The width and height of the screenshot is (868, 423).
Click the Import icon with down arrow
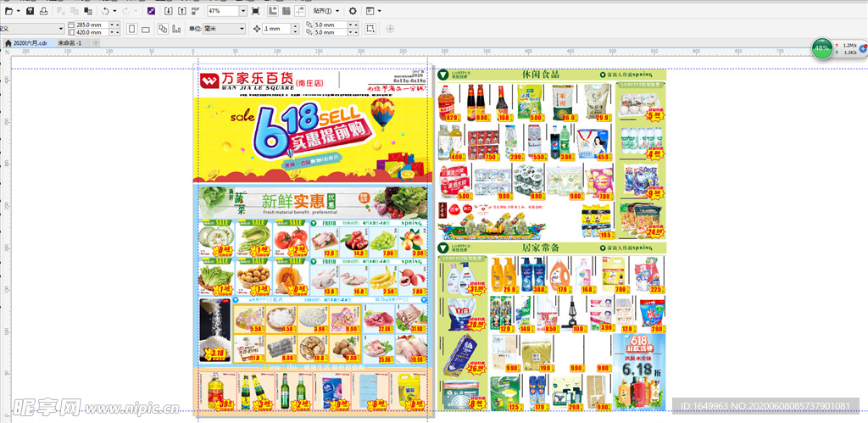click(x=169, y=11)
